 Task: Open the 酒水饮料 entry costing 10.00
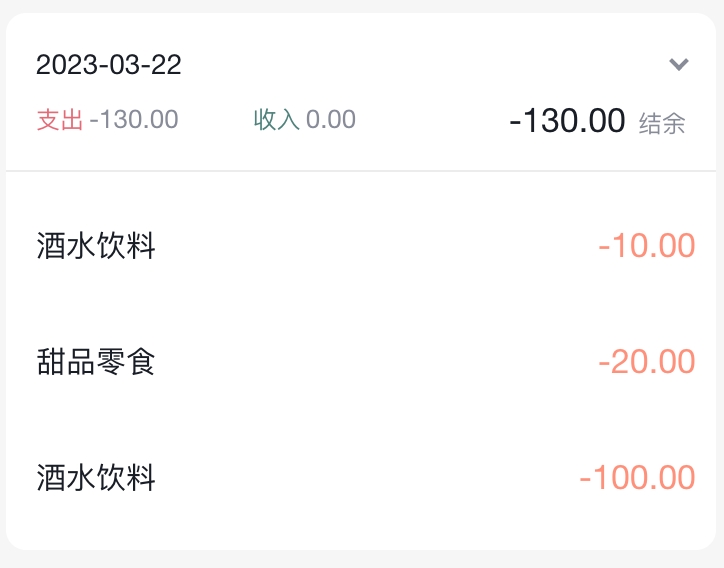[96, 245]
